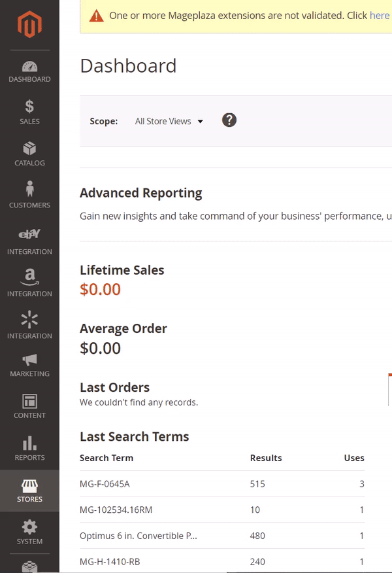This screenshot has width=392, height=573.
Task: Open the Dashboard sidebar icon
Action: click(29, 72)
